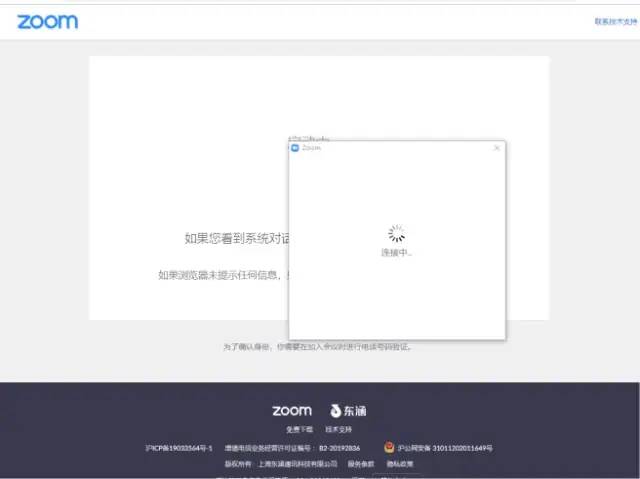Open the 沪公网安备 31011202011649号 link

coord(445,448)
